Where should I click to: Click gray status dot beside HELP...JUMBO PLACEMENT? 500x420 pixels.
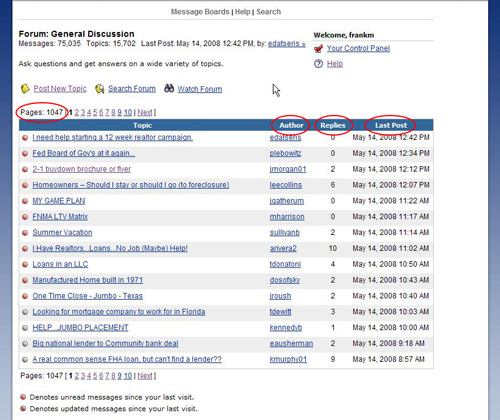click(25, 328)
